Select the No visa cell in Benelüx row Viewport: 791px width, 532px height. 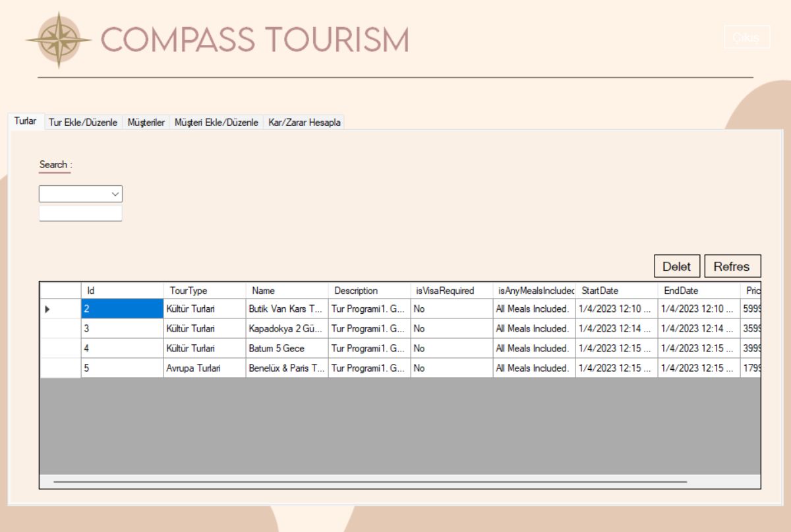(x=452, y=368)
